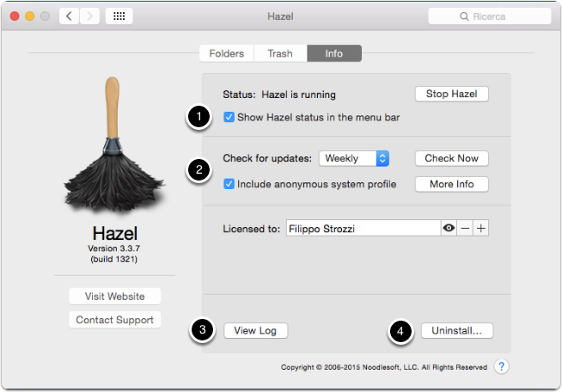Click the Visit Website button
Viewport: 562px width, 392px height.
click(x=114, y=297)
